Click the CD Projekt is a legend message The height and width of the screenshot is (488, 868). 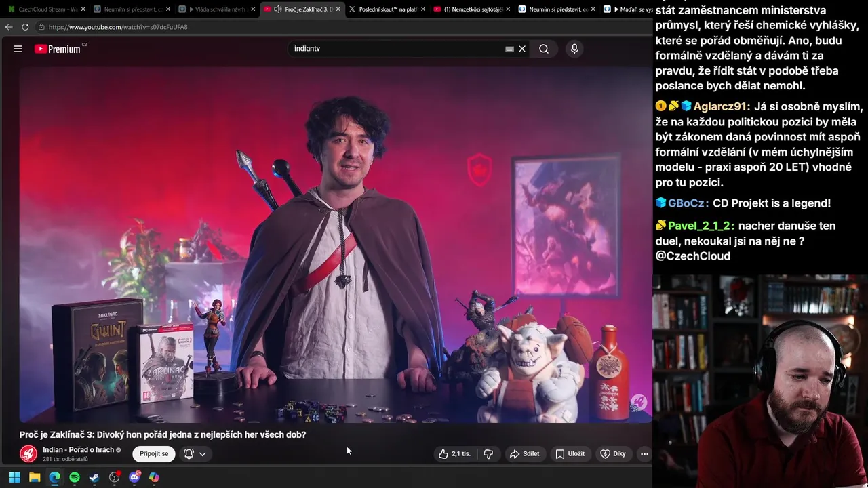click(772, 203)
